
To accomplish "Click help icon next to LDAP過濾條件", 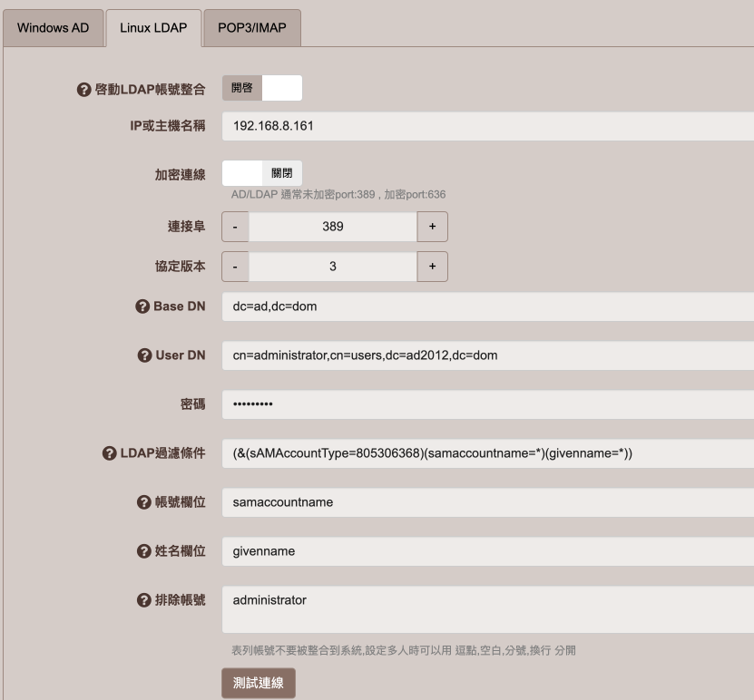I will pyautogui.click(x=108, y=453).
